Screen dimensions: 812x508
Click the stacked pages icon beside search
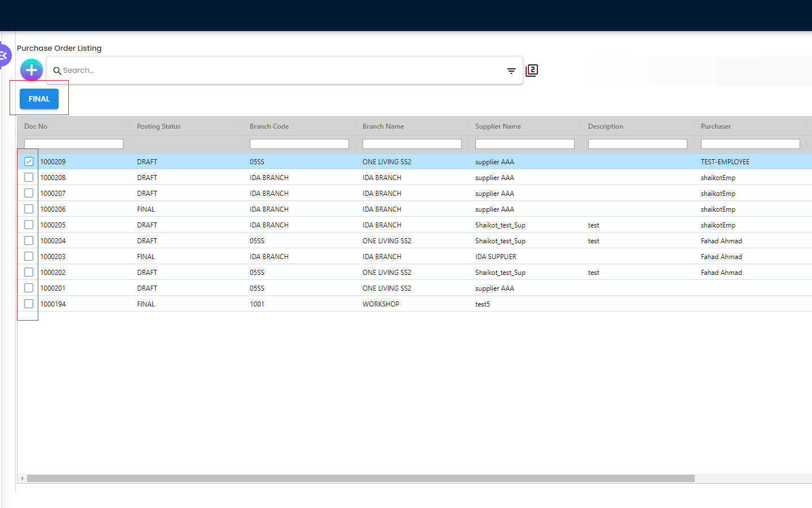[x=532, y=71]
